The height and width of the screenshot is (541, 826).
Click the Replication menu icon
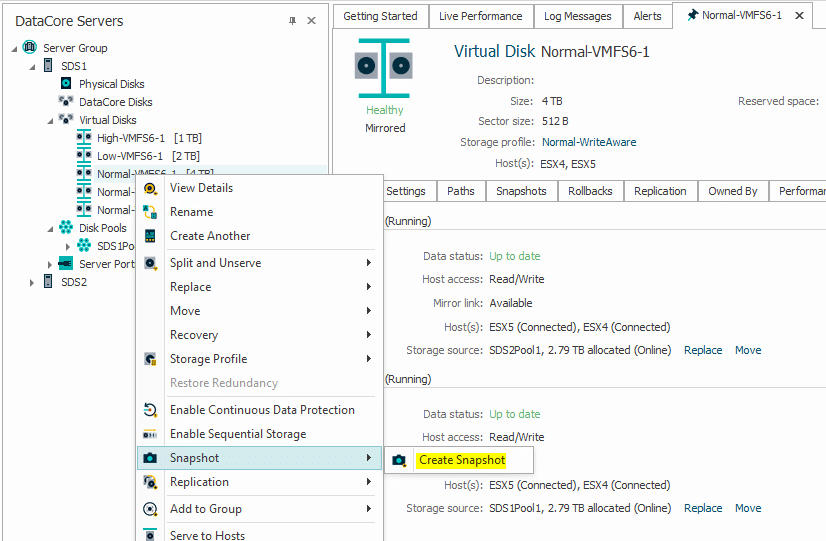[150, 482]
